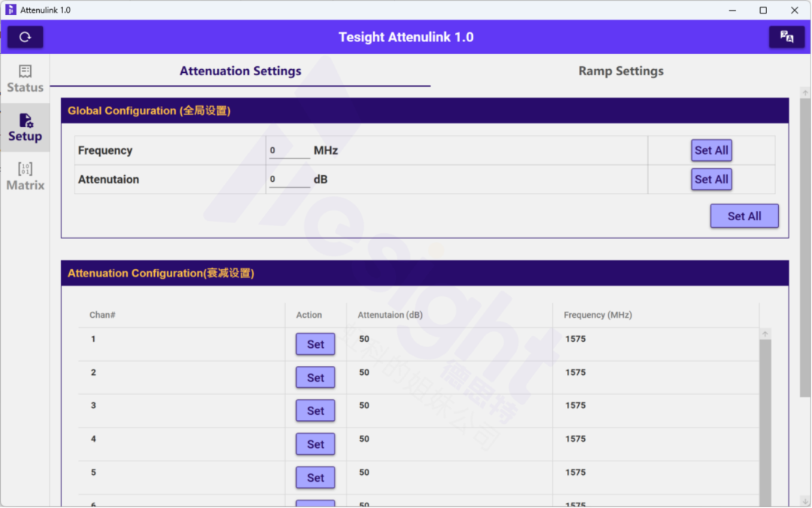Open the Matrix sidebar page

(x=25, y=176)
